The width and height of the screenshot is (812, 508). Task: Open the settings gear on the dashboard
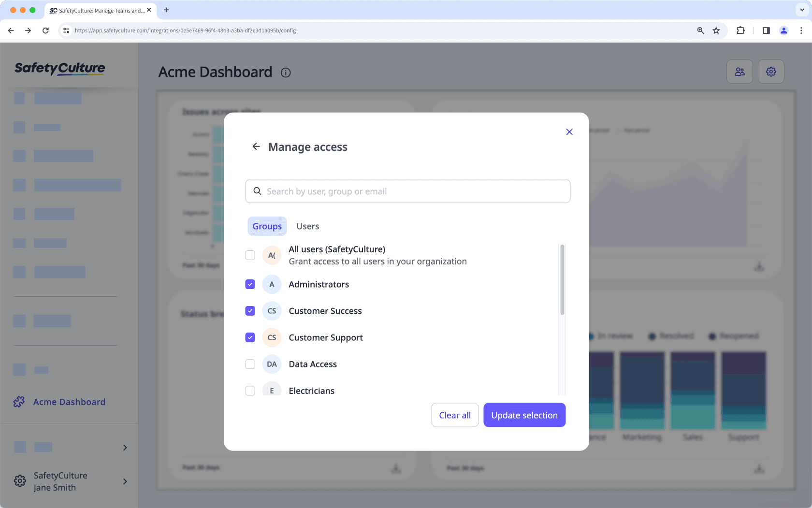click(x=771, y=71)
